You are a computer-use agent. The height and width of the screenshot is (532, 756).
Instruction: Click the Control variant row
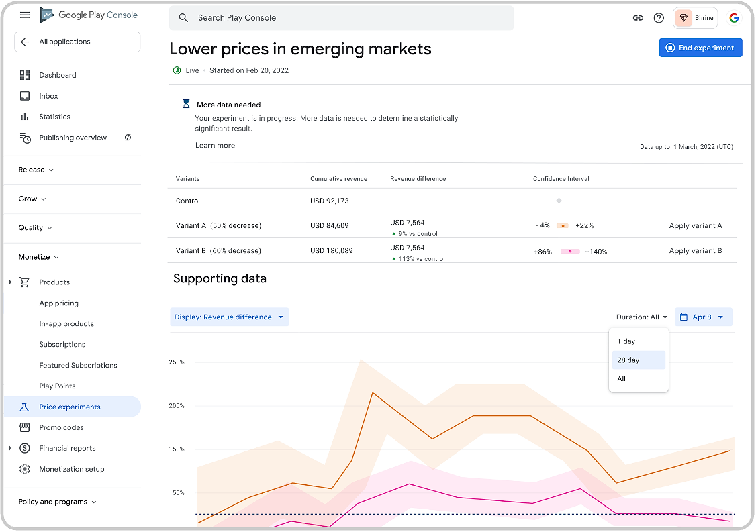pos(452,201)
